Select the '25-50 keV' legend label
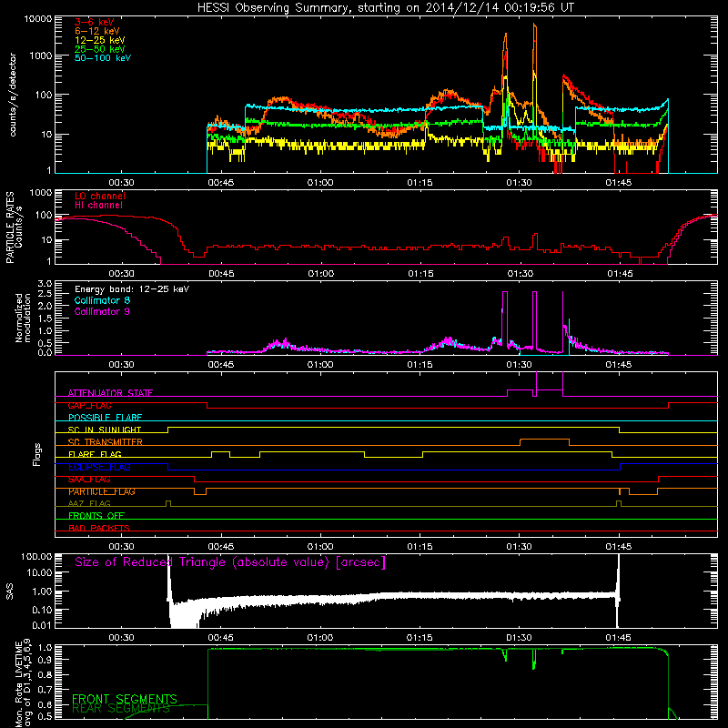The image size is (728, 728). pyautogui.click(x=100, y=49)
